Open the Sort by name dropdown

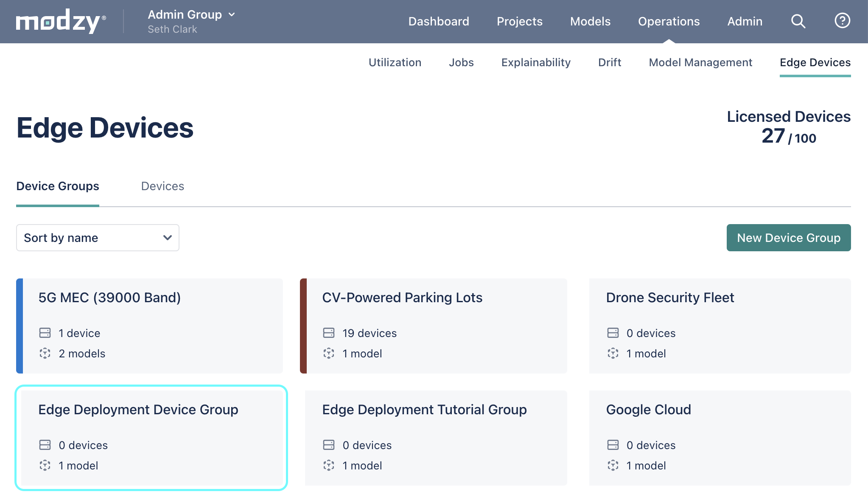click(x=98, y=238)
